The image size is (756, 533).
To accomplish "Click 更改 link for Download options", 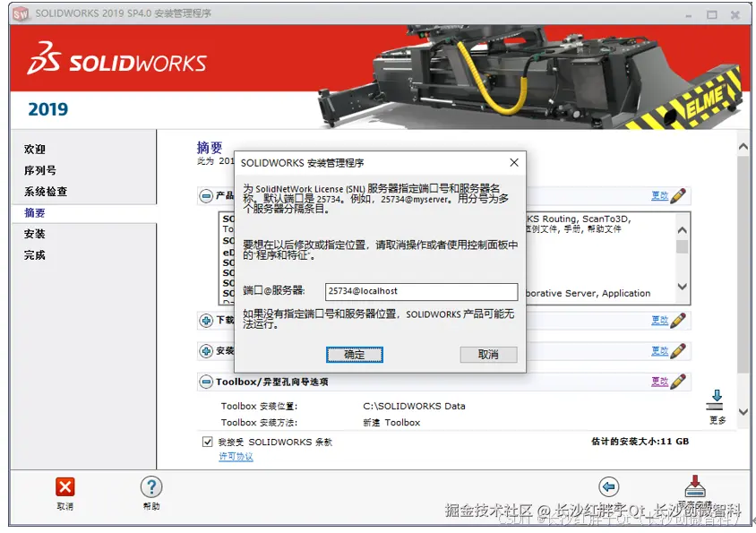I will [x=659, y=321].
